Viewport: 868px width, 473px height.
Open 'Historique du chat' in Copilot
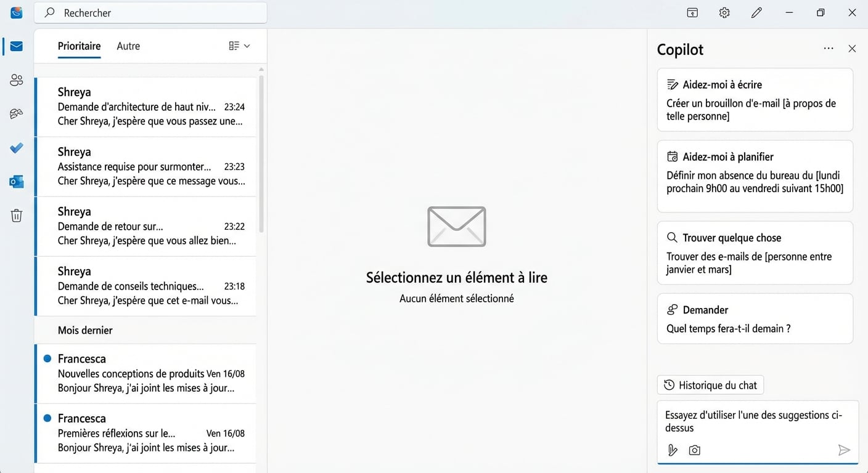tap(710, 384)
